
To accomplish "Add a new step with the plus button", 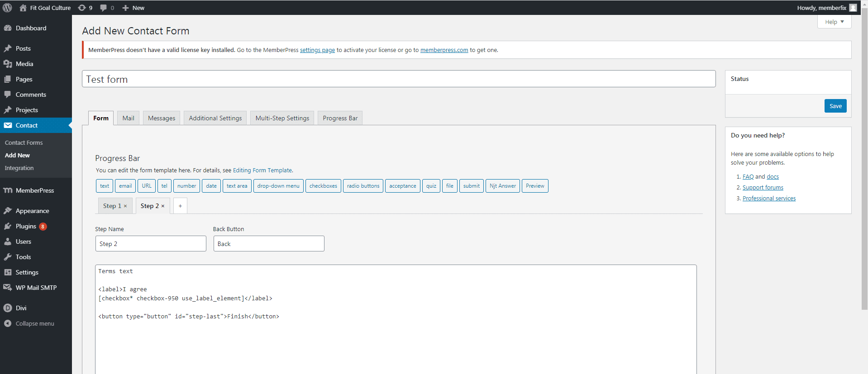I will pyautogui.click(x=180, y=206).
